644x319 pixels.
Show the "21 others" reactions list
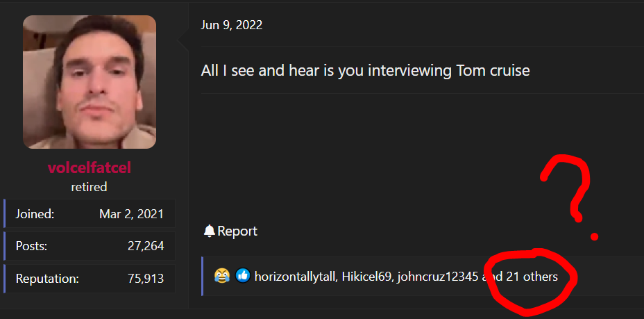click(x=532, y=277)
